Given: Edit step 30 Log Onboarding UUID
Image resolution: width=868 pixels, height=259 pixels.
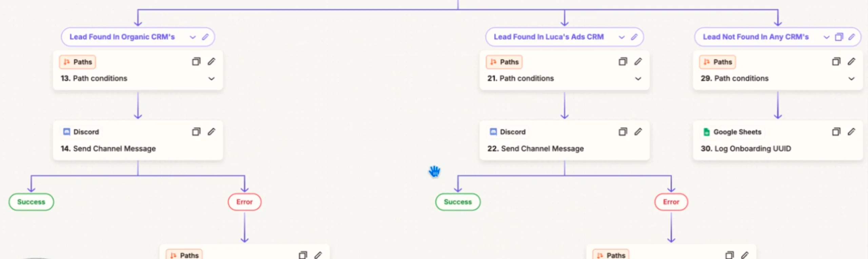Looking at the screenshot, I should [851, 132].
